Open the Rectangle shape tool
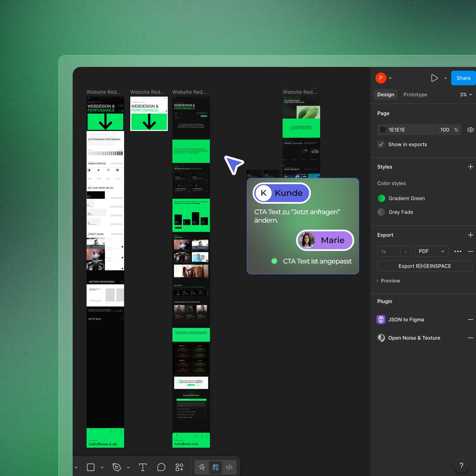 point(90,467)
